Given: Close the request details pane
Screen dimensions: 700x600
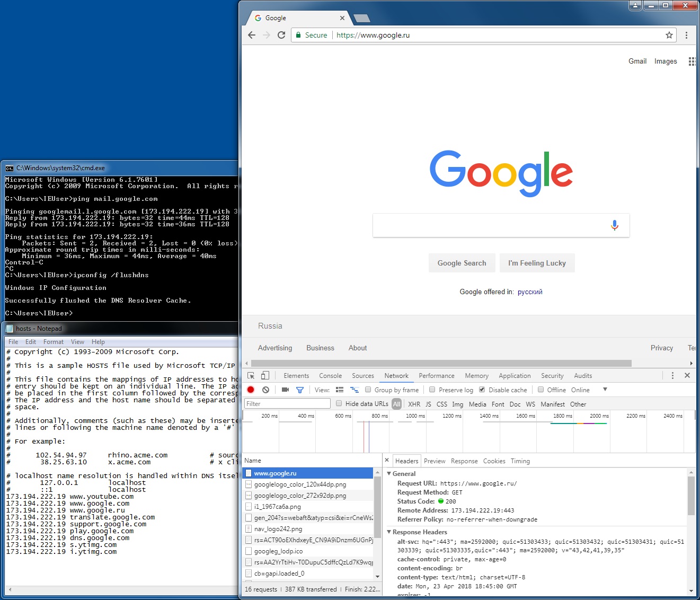Looking at the screenshot, I should pyautogui.click(x=387, y=460).
